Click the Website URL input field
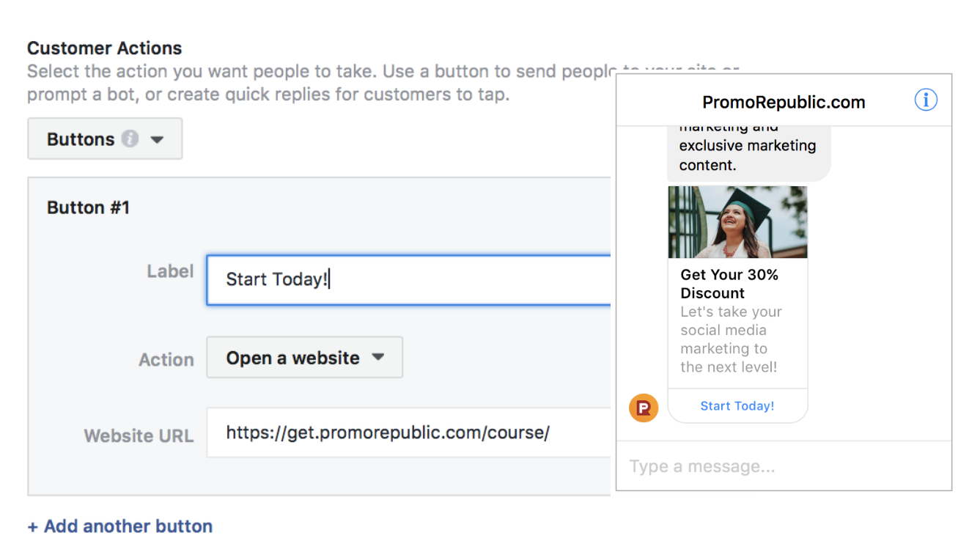 pyautogui.click(x=408, y=432)
